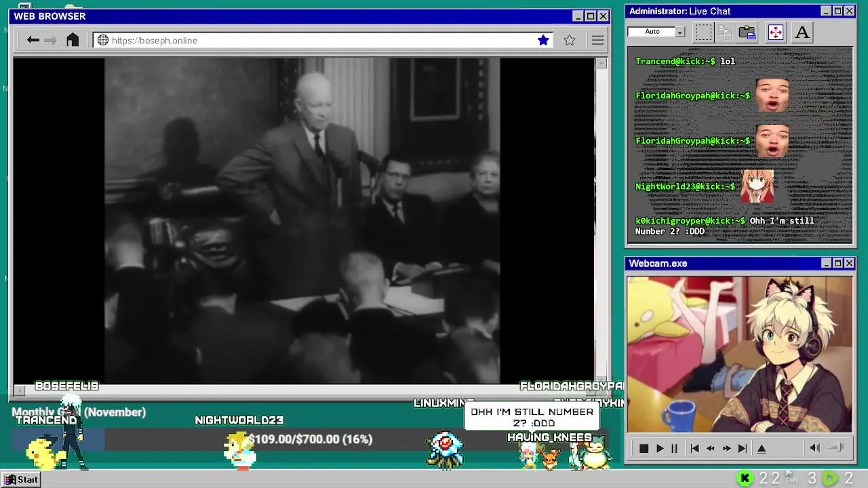Click the green Rumble play icon in taskbar

pos(830,479)
